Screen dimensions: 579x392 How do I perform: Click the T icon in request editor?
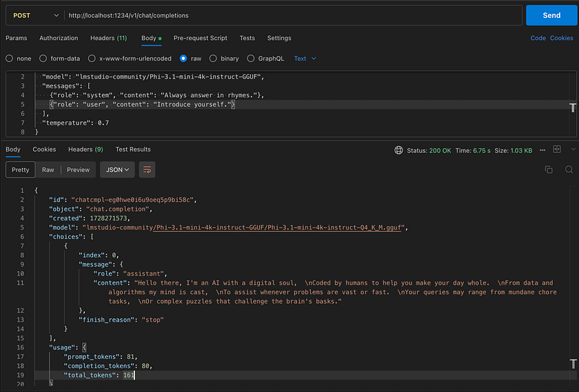573,107
